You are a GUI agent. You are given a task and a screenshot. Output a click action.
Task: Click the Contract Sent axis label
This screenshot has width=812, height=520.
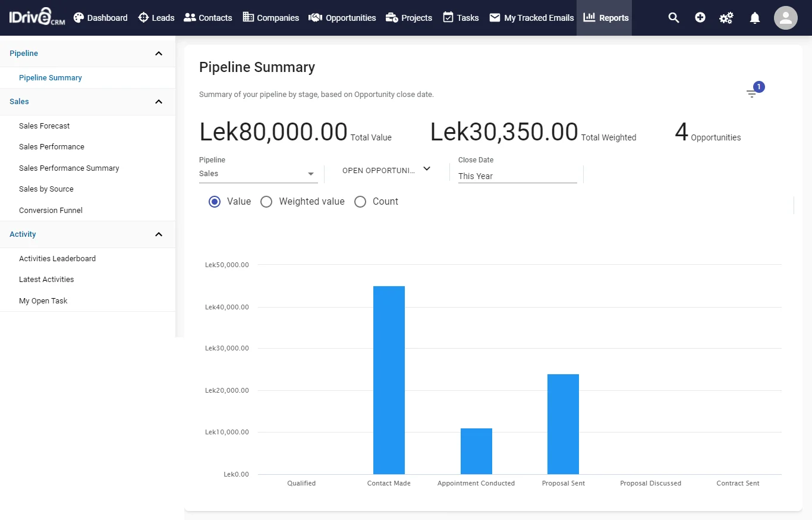(738, 483)
